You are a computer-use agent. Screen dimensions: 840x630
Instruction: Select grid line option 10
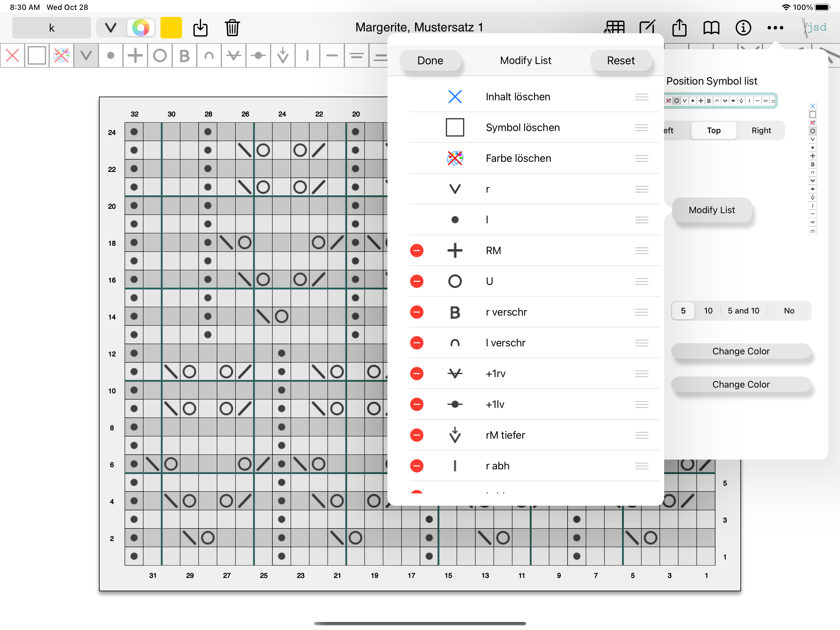click(708, 311)
